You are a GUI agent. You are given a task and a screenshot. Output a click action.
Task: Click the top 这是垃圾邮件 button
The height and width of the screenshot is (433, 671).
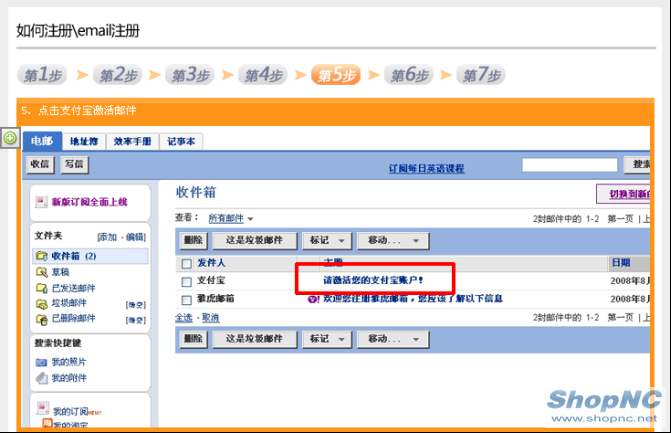coord(255,240)
